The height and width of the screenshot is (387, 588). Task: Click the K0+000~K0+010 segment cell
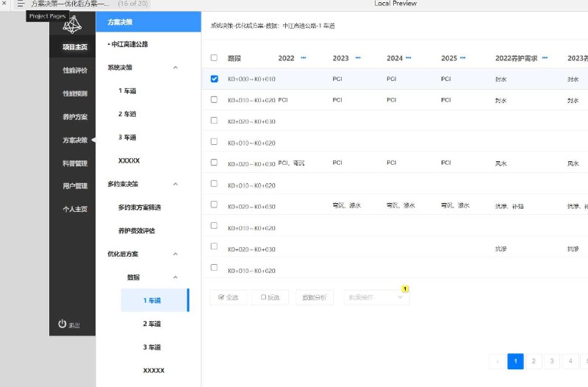click(251, 79)
